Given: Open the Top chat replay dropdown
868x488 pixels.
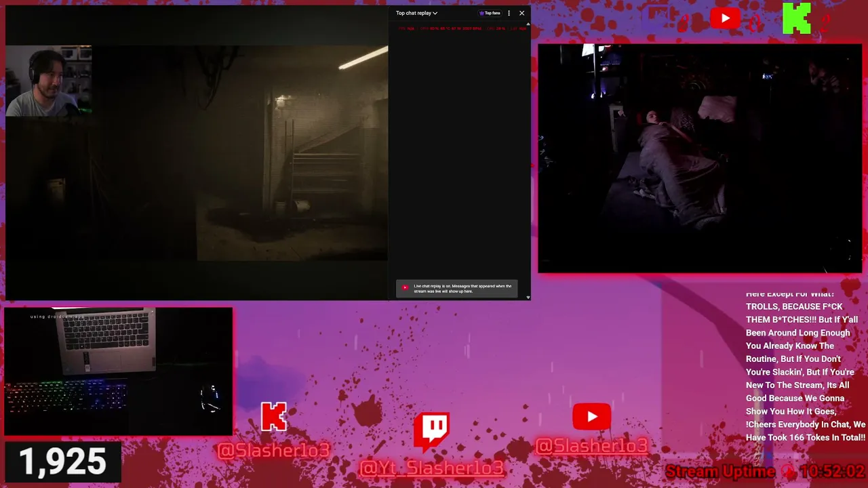Looking at the screenshot, I should click(416, 13).
